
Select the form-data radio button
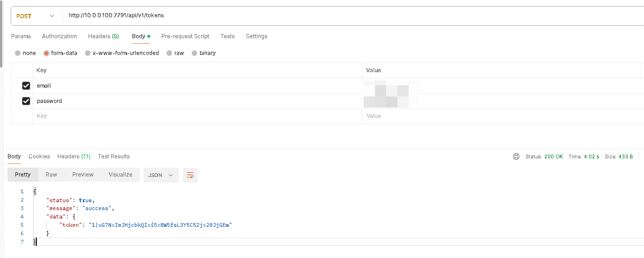click(46, 53)
